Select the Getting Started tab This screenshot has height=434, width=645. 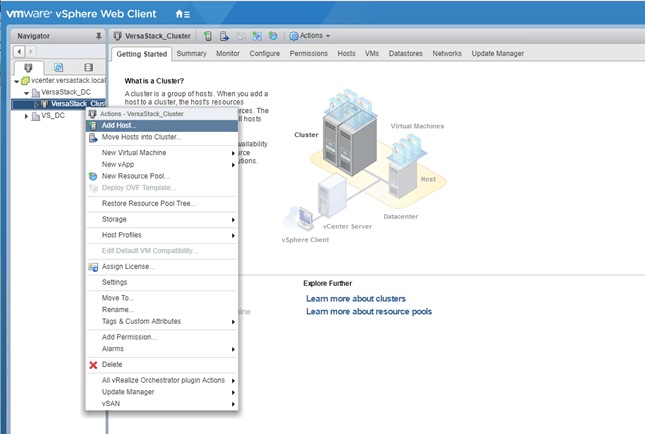(x=142, y=54)
